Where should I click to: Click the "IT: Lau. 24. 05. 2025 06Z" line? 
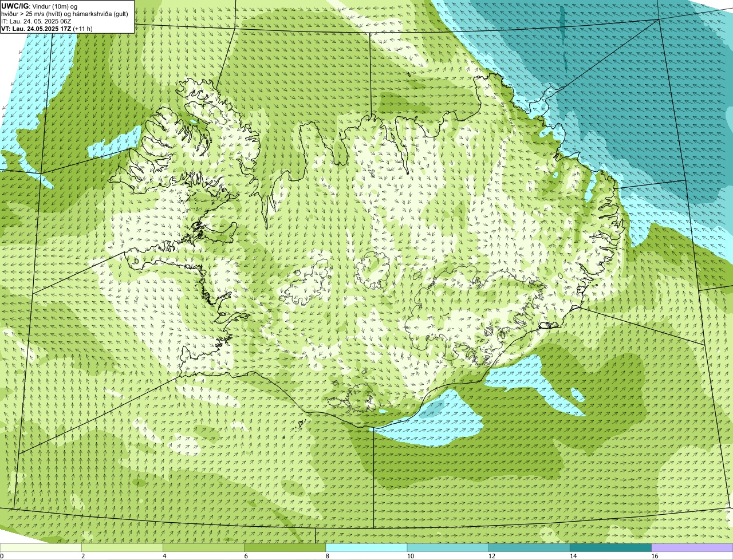tap(37, 21)
